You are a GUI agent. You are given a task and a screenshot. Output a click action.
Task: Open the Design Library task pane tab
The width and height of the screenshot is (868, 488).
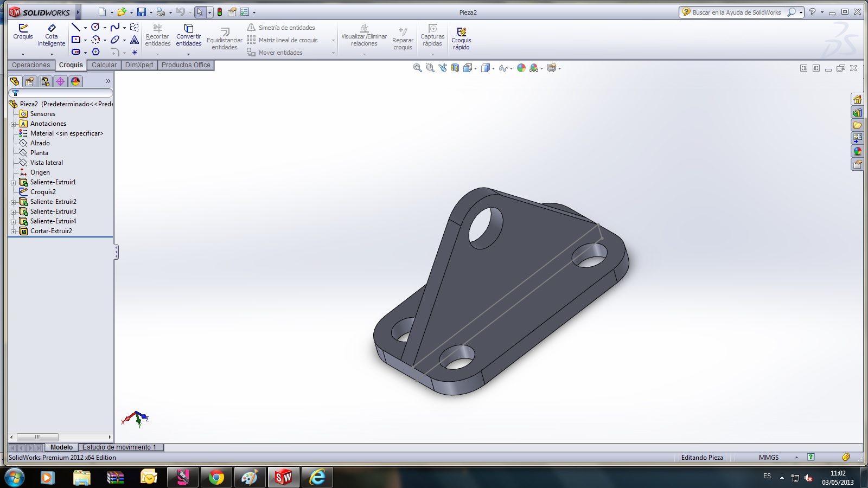(x=857, y=112)
